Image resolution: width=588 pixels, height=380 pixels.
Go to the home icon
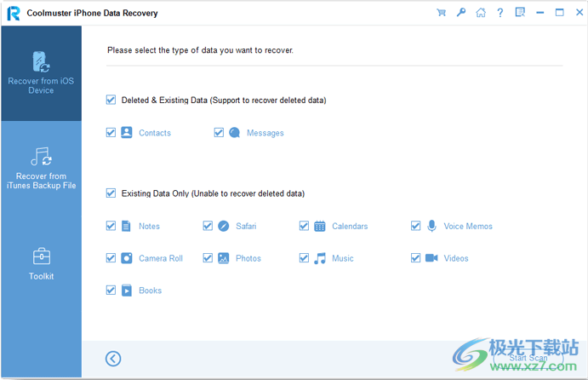pyautogui.click(x=481, y=13)
